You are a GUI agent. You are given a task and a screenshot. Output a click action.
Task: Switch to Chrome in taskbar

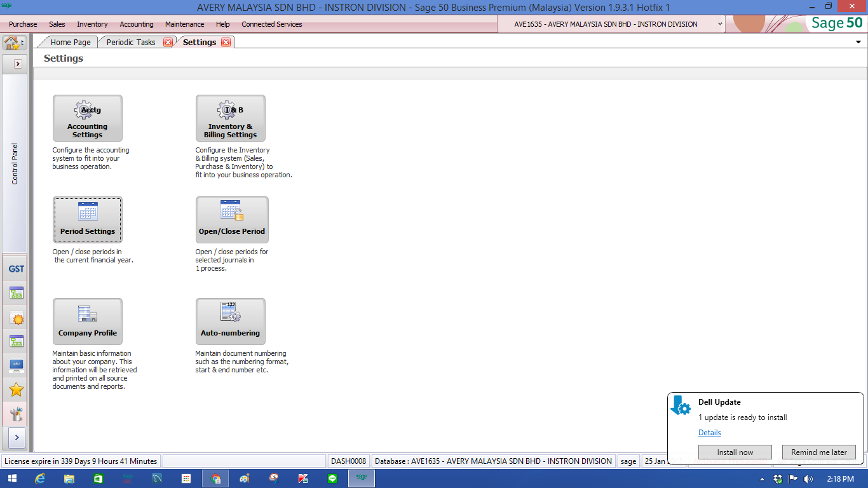click(215, 478)
